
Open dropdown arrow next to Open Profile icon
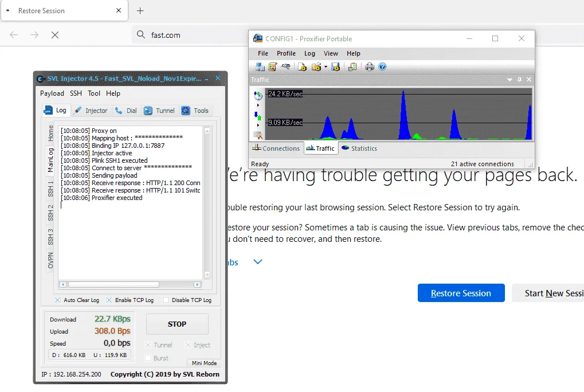pyautogui.click(x=326, y=68)
